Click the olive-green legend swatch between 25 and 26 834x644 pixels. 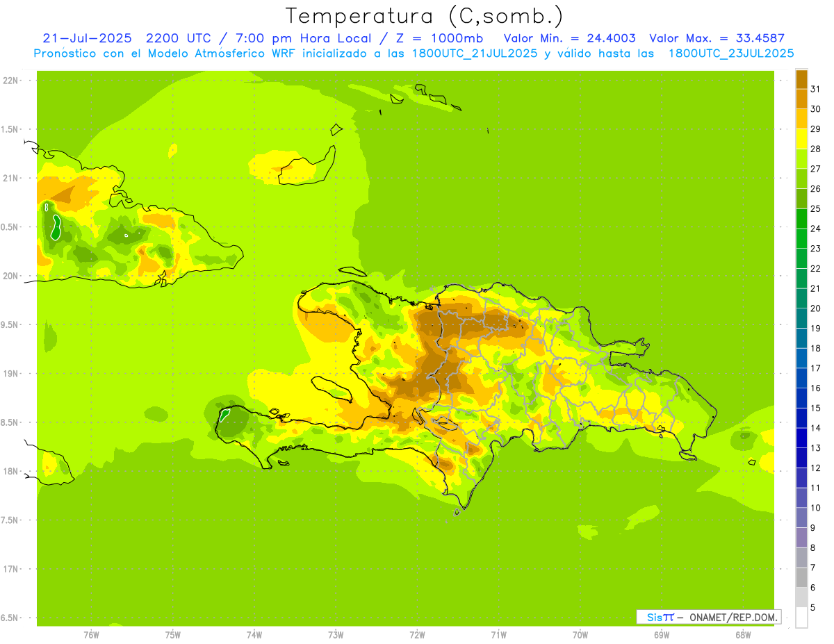pos(801,199)
